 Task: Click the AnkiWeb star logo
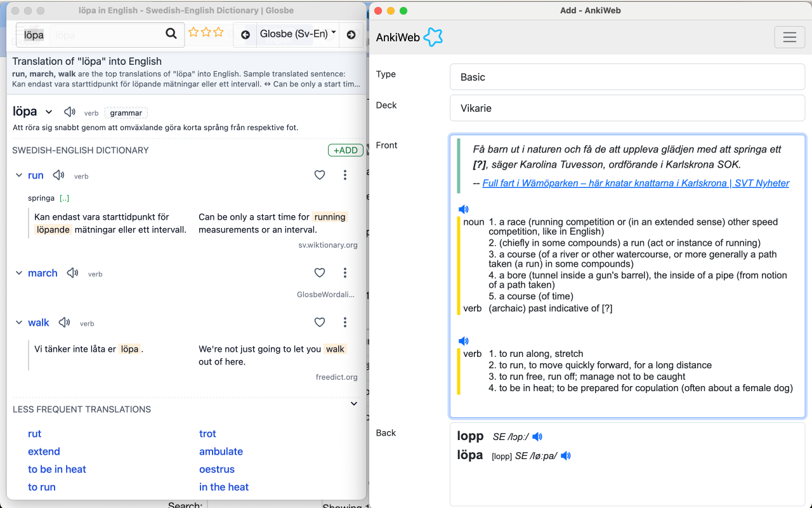click(x=433, y=37)
